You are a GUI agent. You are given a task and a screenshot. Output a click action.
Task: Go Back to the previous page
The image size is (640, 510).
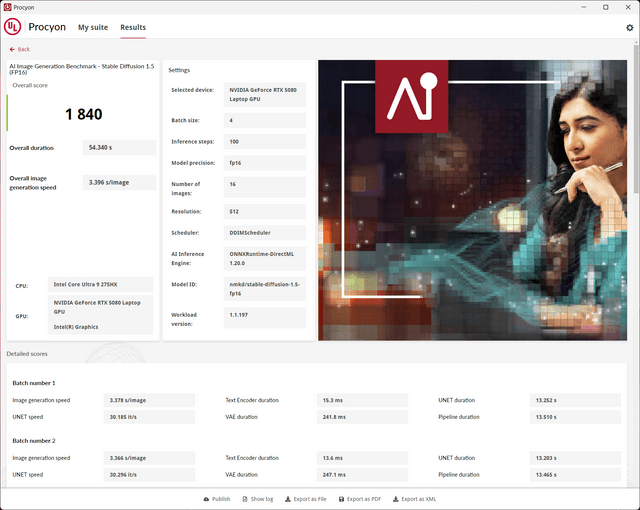coord(20,49)
